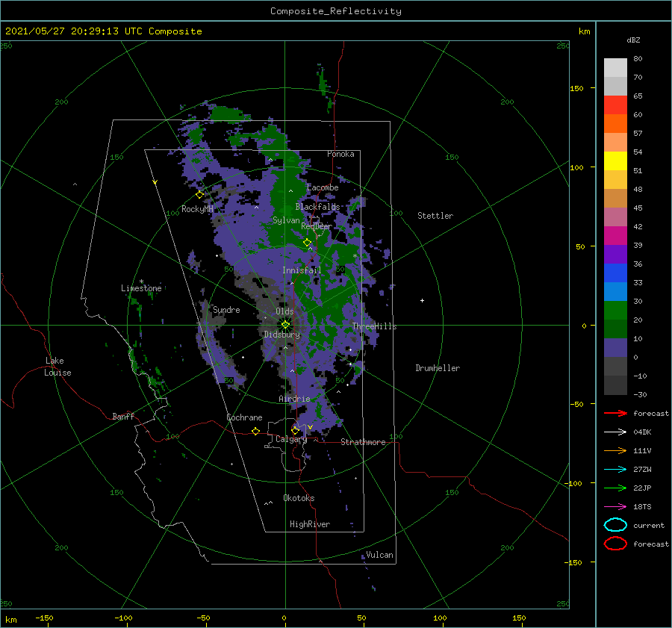Click the Cochrane label
Viewport: 672px width, 628px height.
point(244,417)
